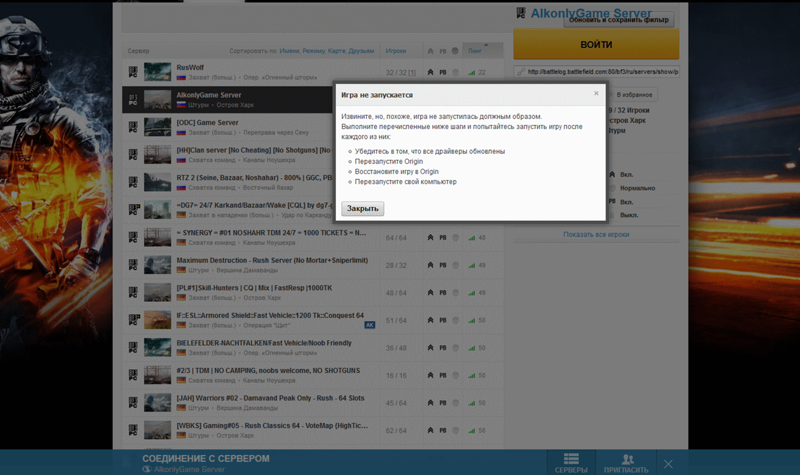This screenshot has height=475, width=800.
Task: Click the server icon next to AlkonlyGame Server title
Action: (x=520, y=13)
